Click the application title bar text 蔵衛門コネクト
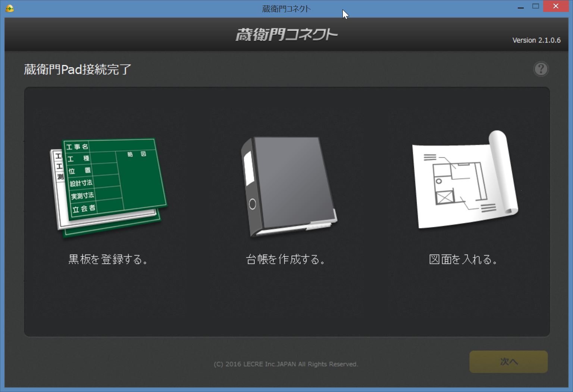Screen dimensions: 573x392 [x=285, y=8]
